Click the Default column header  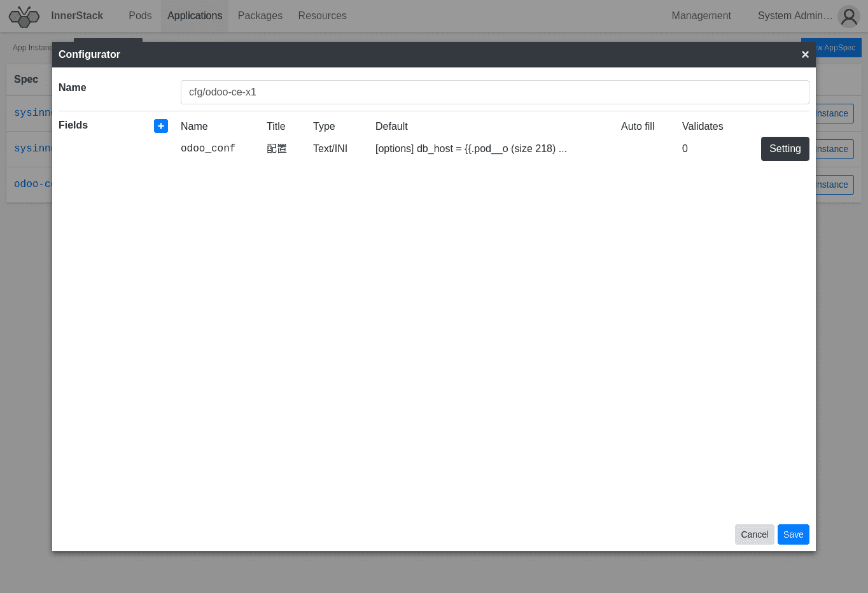(x=391, y=126)
